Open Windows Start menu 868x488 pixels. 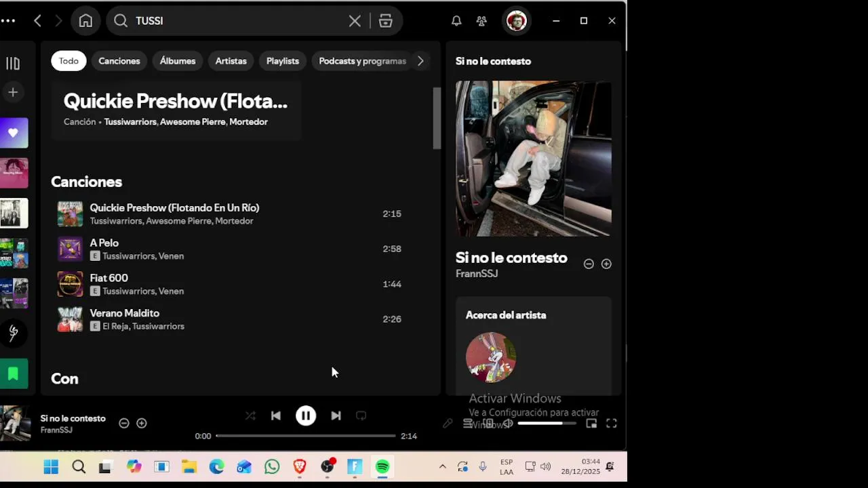51,467
